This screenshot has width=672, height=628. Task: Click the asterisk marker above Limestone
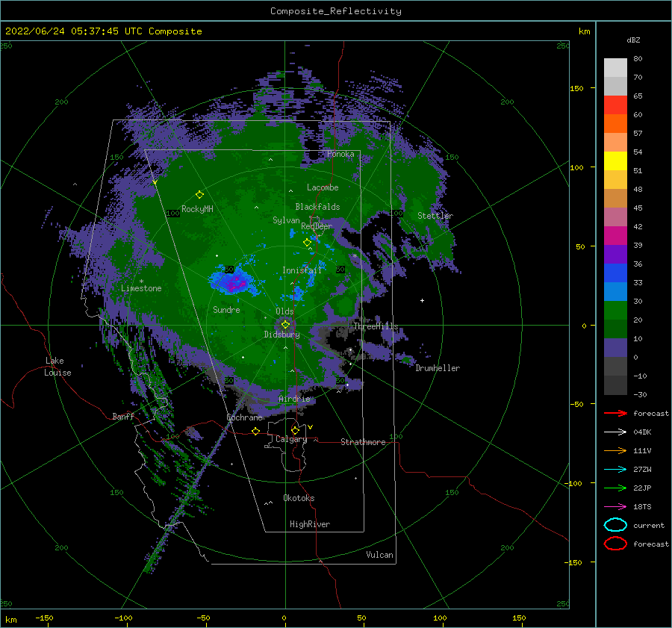[141, 282]
